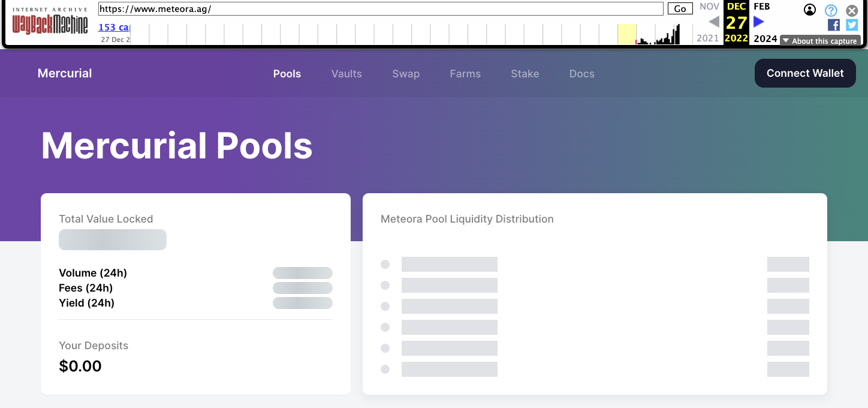This screenshot has height=408, width=868.
Task: Click the highlighted 2022 year in timeline
Action: tap(736, 38)
